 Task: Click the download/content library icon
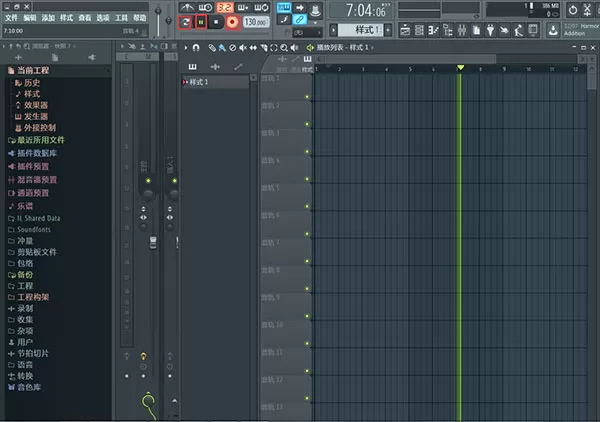(x=553, y=30)
